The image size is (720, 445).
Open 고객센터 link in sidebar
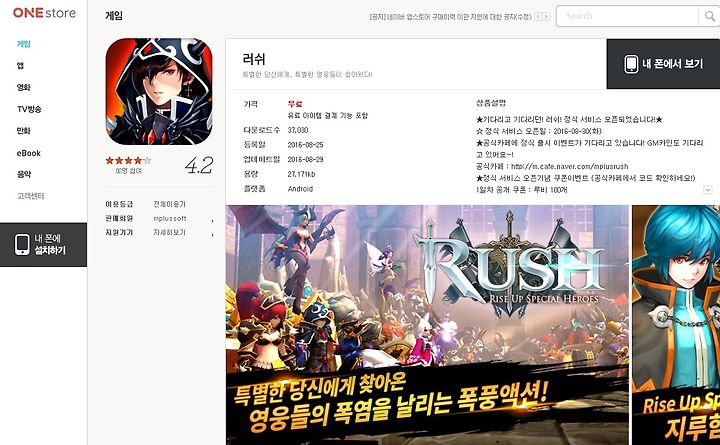coord(30,196)
